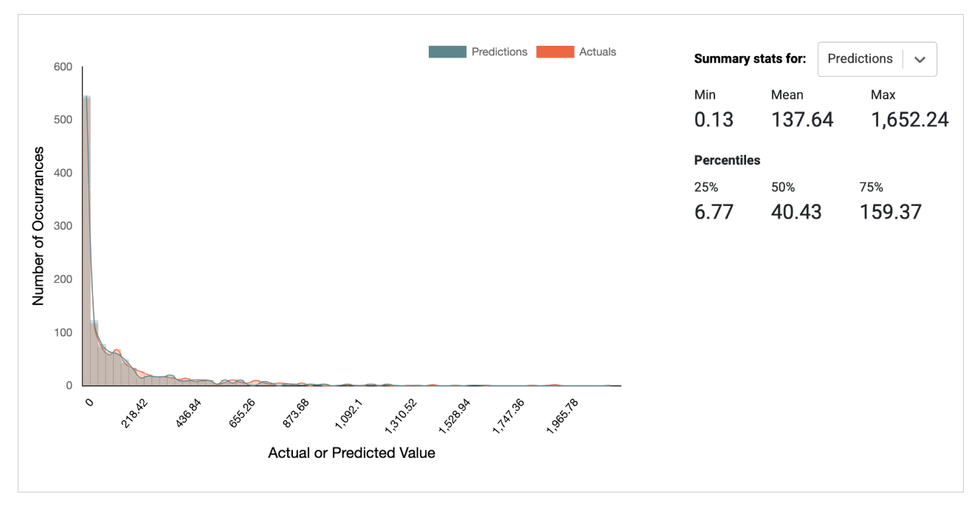Select the Min value 0.13

(714, 120)
